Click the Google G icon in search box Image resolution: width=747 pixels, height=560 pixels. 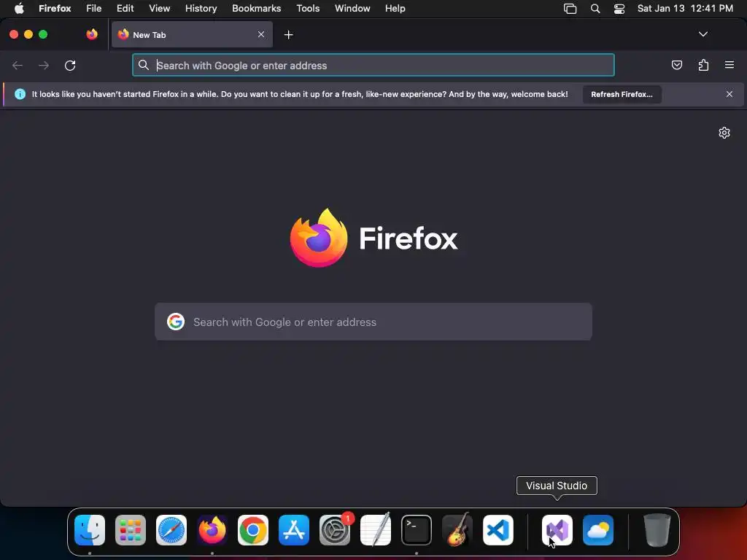pos(175,322)
